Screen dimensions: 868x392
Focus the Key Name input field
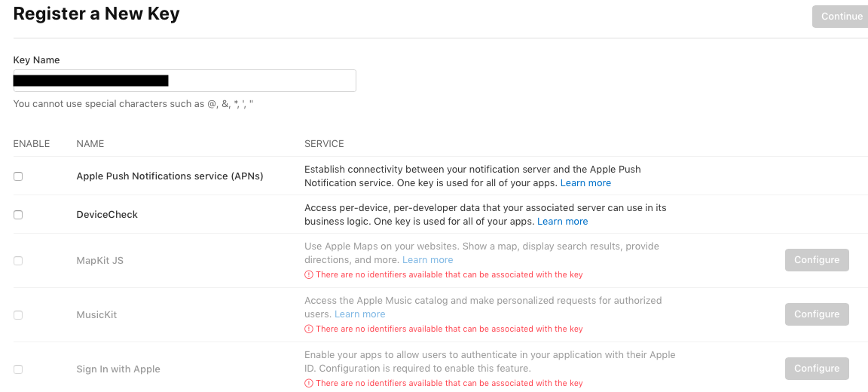coord(185,81)
